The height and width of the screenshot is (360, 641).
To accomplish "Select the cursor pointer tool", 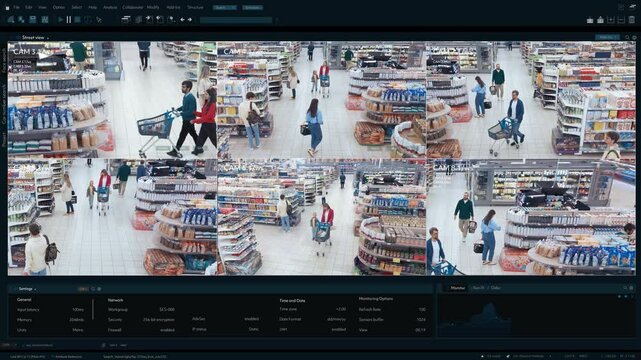I will (99, 20).
